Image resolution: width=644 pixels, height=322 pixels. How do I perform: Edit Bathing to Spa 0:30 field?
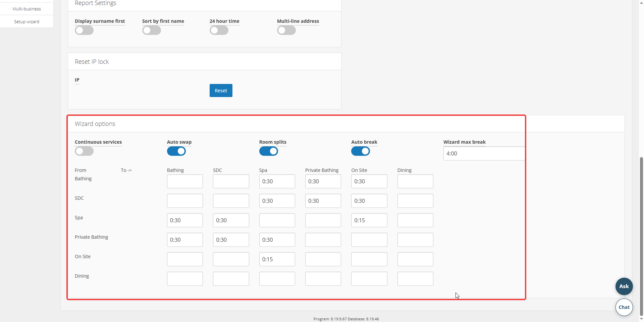tap(277, 181)
